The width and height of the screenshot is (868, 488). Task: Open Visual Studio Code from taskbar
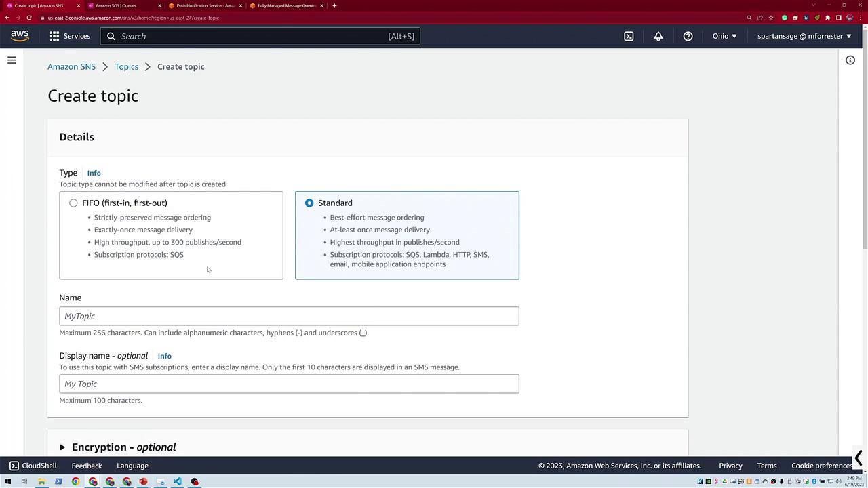pos(177,482)
